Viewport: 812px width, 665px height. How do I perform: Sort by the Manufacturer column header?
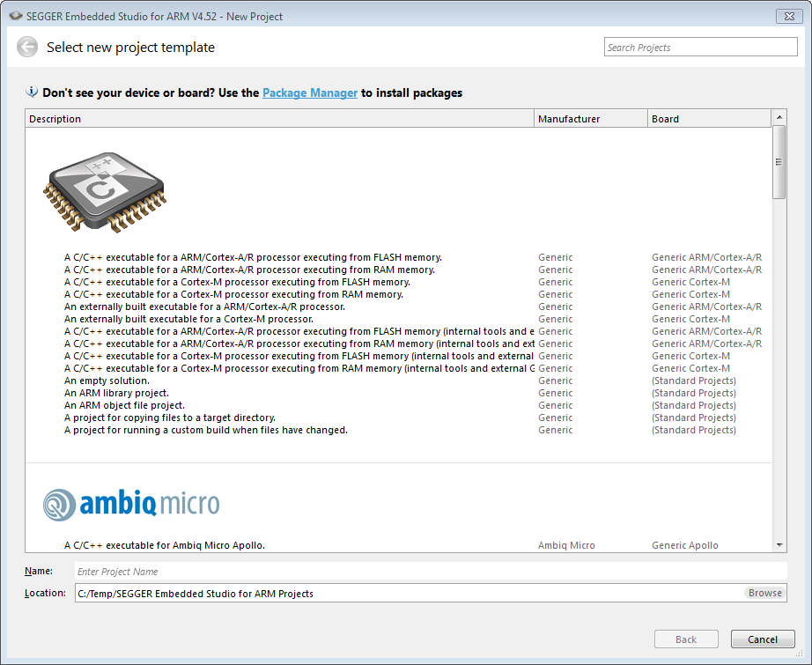click(x=590, y=119)
